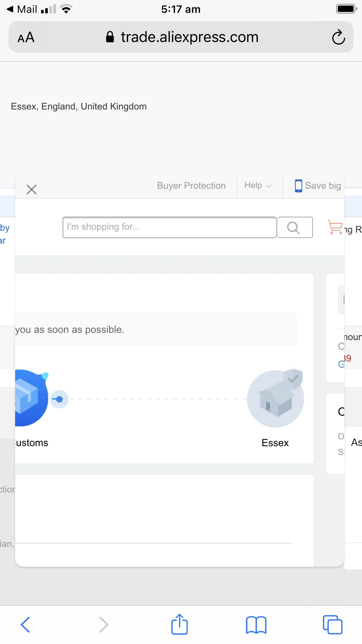Tap the 5:17 am clock
Screen dimensions: 362x644
tap(181, 9)
